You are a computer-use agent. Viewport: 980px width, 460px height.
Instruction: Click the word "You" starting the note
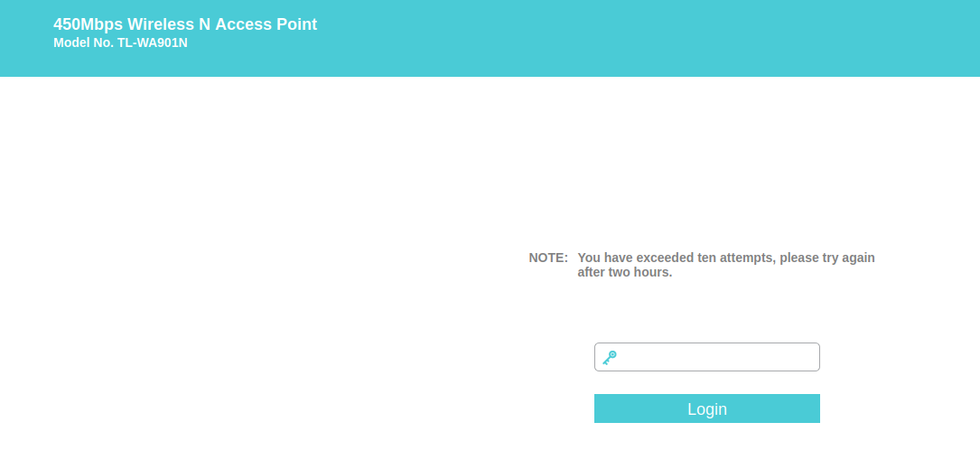(x=588, y=258)
